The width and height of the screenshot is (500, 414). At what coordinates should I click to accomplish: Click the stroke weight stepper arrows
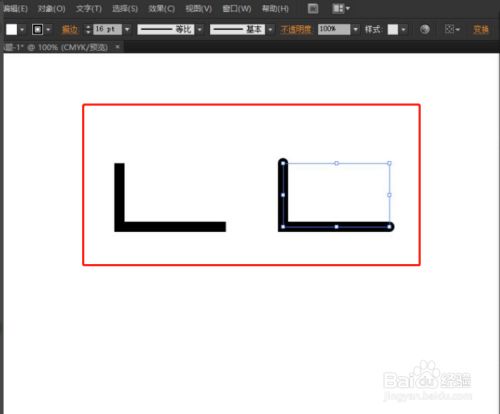pyautogui.click(x=88, y=29)
